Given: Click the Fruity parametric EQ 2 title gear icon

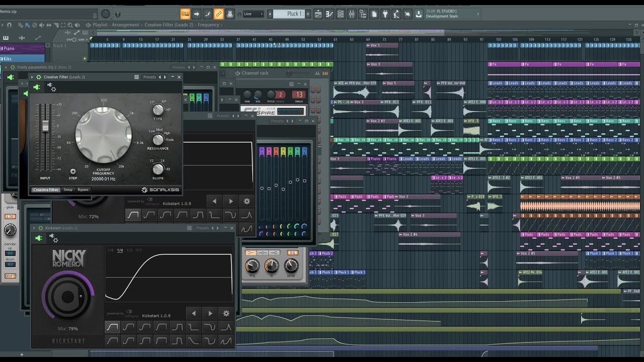Looking at the screenshot, I should 12,67.
